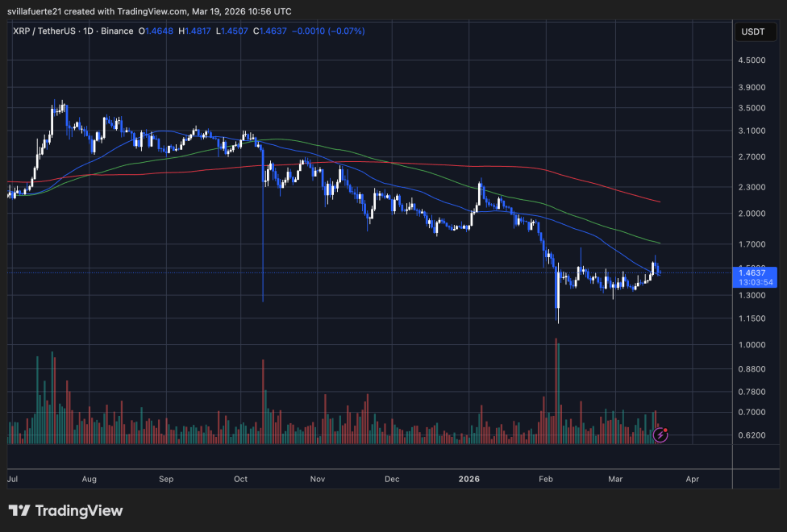Click the 1.7000 price level on scale
787x532 pixels.
[753, 243]
